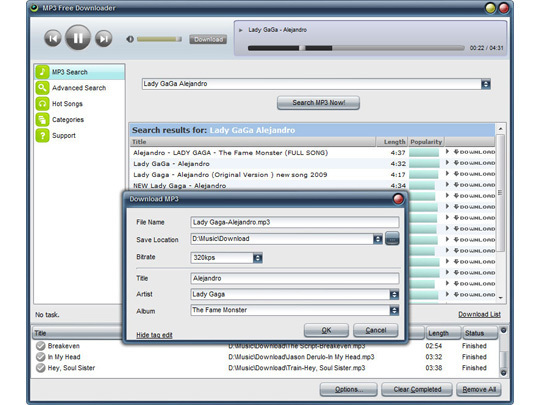Open the Download List link
Screen dimensions: 540x405
pyautogui.click(x=479, y=314)
